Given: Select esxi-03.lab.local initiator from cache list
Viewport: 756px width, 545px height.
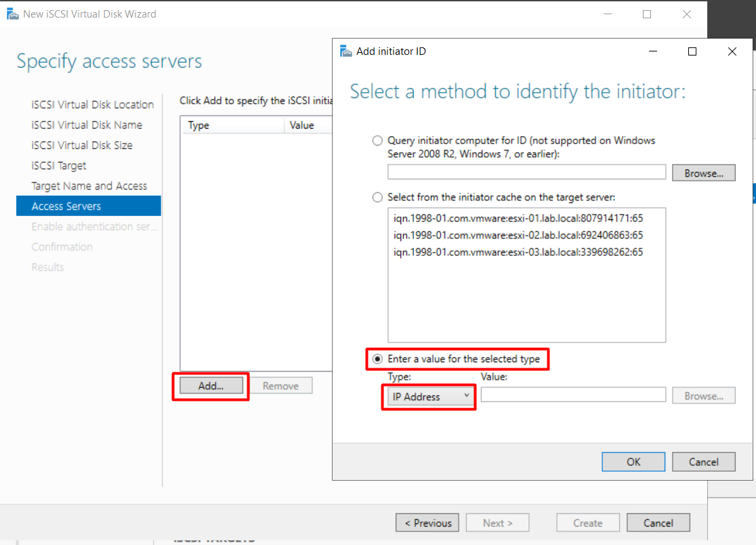Looking at the screenshot, I should coord(518,252).
